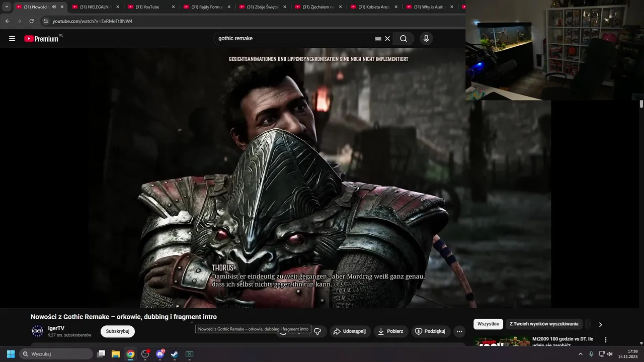Click the Windows taskbar Wyszukaj search box
This screenshot has width=644, height=362.
(x=56, y=354)
